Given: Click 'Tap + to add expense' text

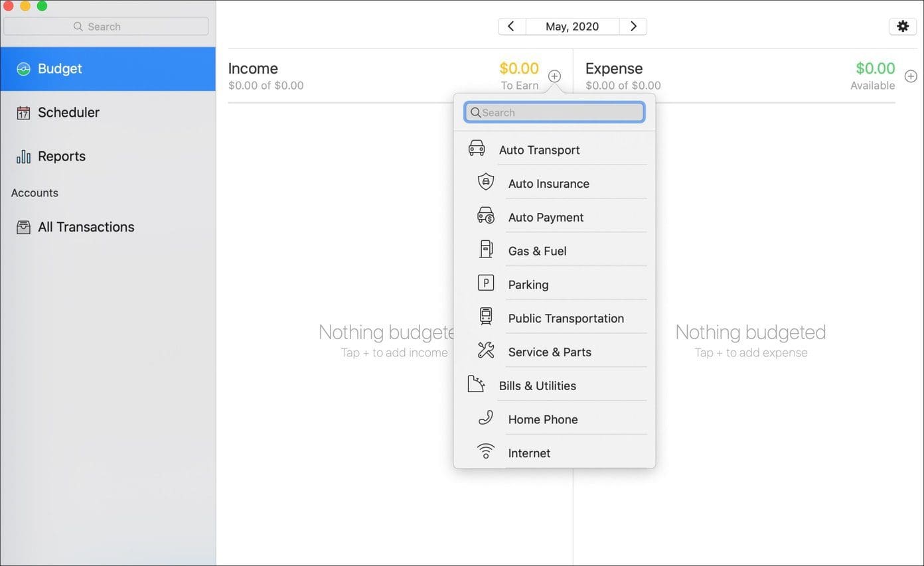Looking at the screenshot, I should 751,353.
